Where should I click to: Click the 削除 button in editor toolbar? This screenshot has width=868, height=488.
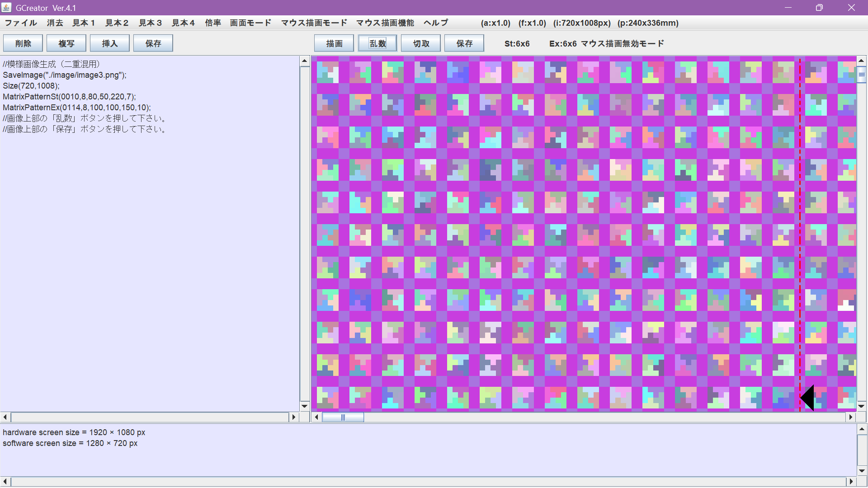coord(23,43)
